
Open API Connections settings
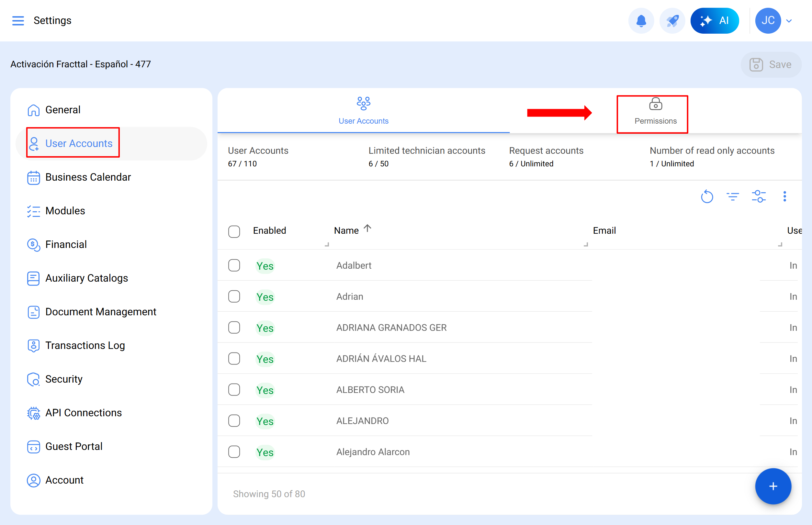click(83, 413)
